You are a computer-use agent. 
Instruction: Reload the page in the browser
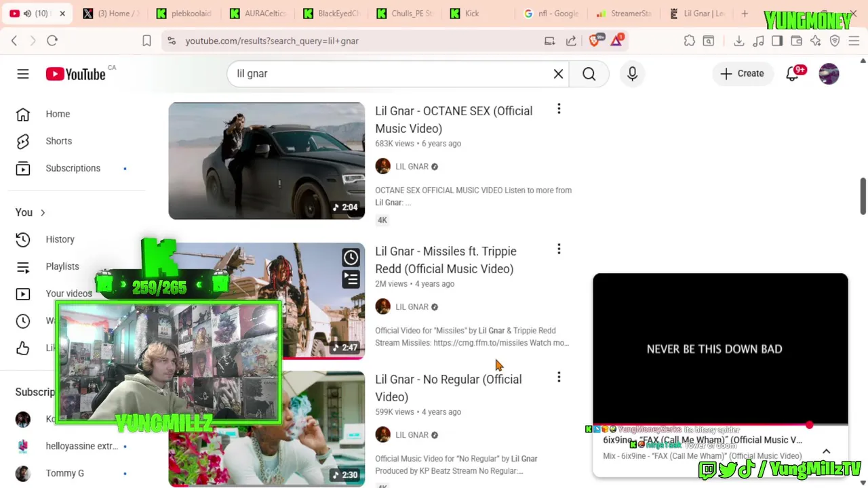pyautogui.click(x=52, y=41)
